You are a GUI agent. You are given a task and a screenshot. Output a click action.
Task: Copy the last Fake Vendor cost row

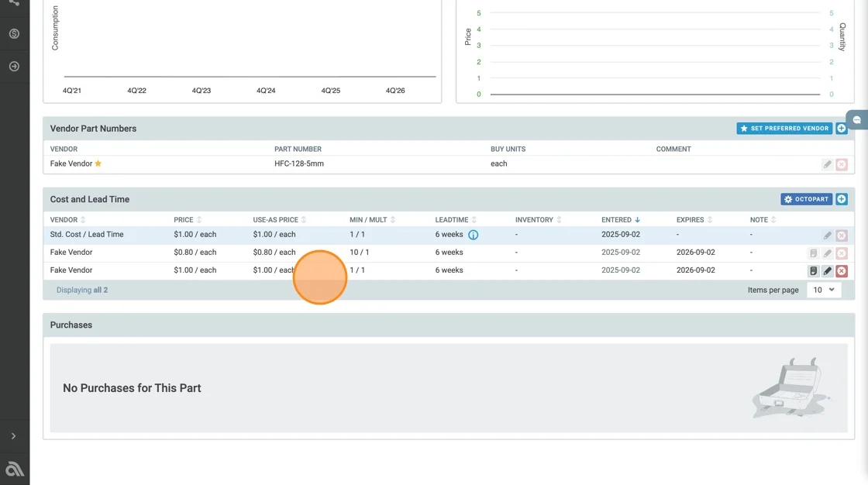pos(813,271)
